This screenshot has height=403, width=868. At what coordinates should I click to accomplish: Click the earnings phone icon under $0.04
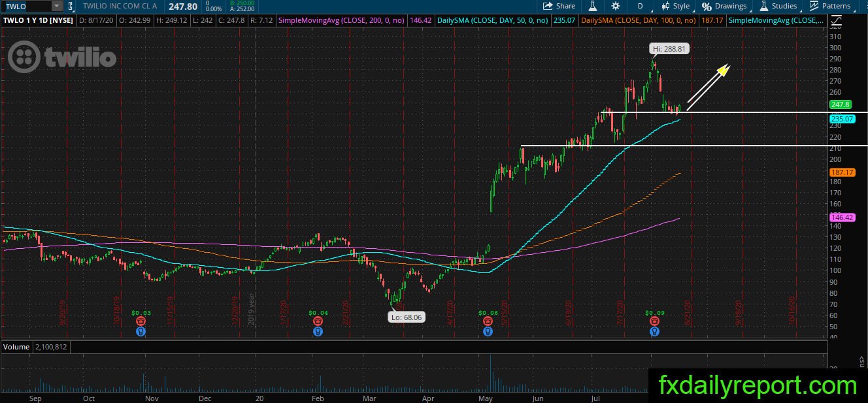pos(318,321)
